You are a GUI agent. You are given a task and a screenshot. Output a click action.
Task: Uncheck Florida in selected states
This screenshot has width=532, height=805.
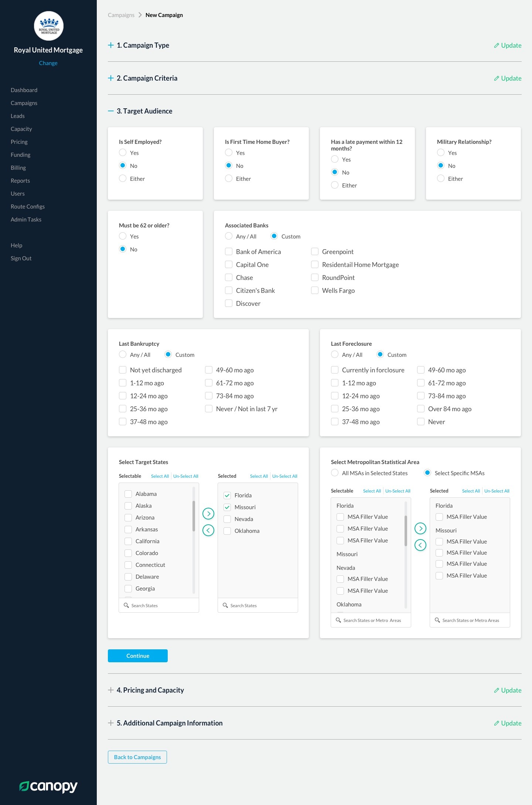tap(227, 495)
